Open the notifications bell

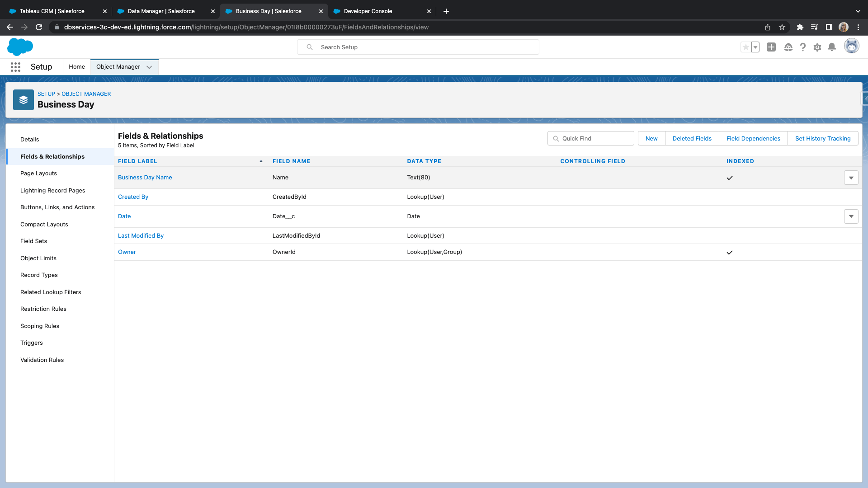point(831,47)
